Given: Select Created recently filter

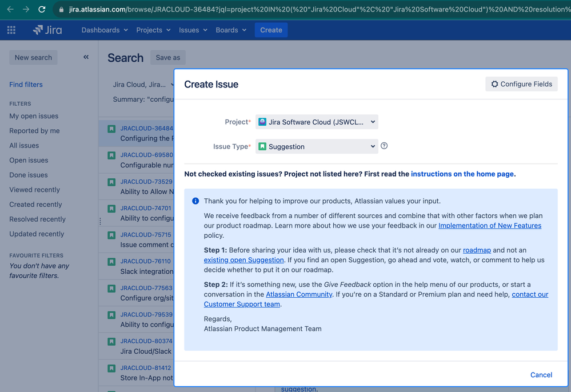Looking at the screenshot, I should 35,204.
